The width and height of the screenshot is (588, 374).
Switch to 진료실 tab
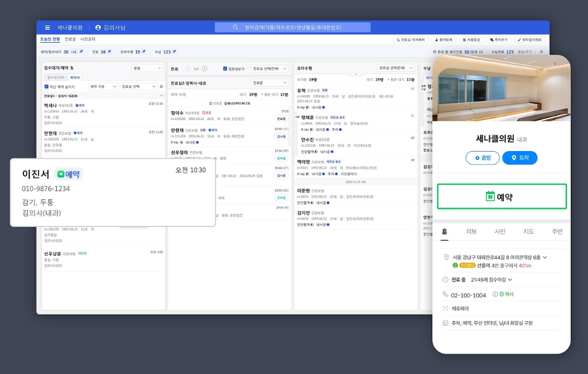[70, 39]
